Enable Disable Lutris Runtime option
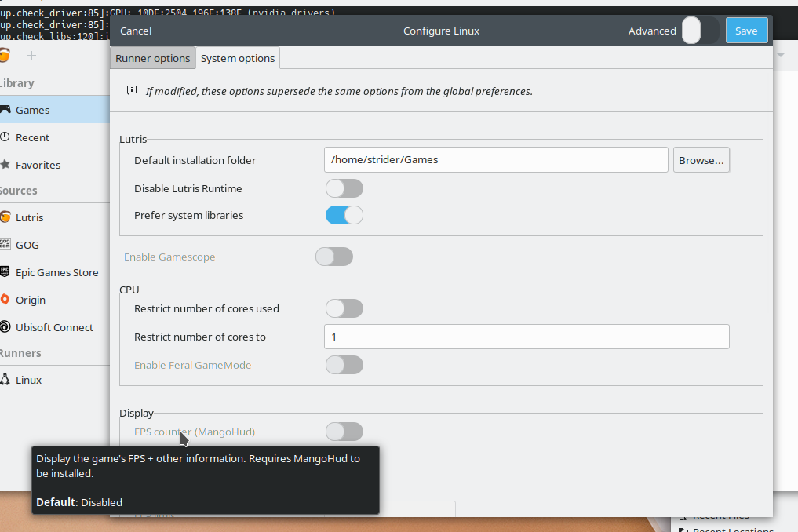Viewport: 798px width, 532px height. pyautogui.click(x=344, y=188)
